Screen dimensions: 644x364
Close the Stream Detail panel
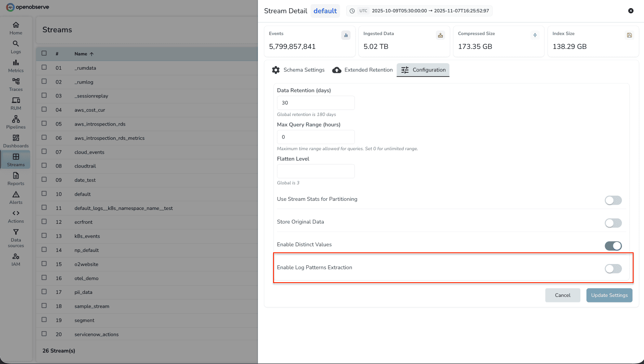click(631, 11)
